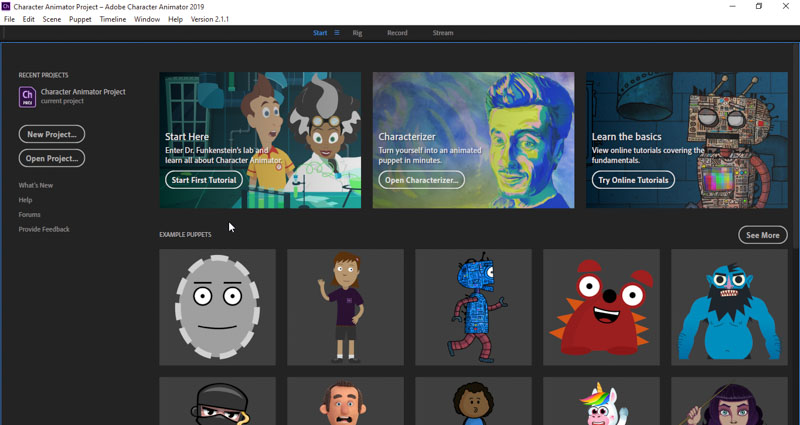Switch to the Stream workspace tab

(x=443, y=33)
